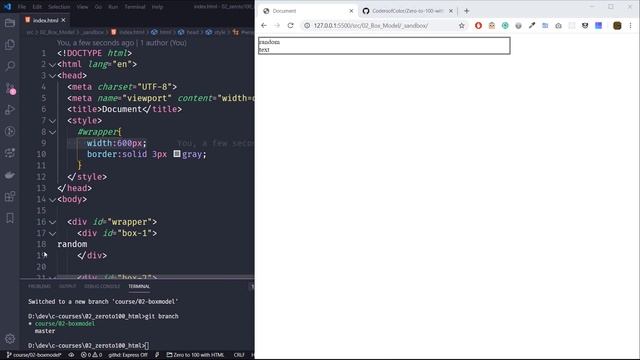640x360 pixels.
Task: Click the author CodeLens annotation above line 1
Action: [x=121, y=42]
